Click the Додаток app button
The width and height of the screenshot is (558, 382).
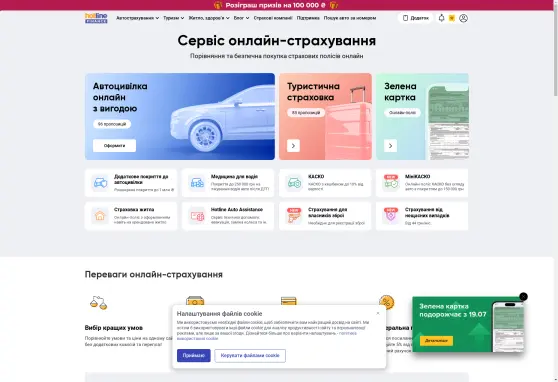pyautogui.click(x=415, y=18)
